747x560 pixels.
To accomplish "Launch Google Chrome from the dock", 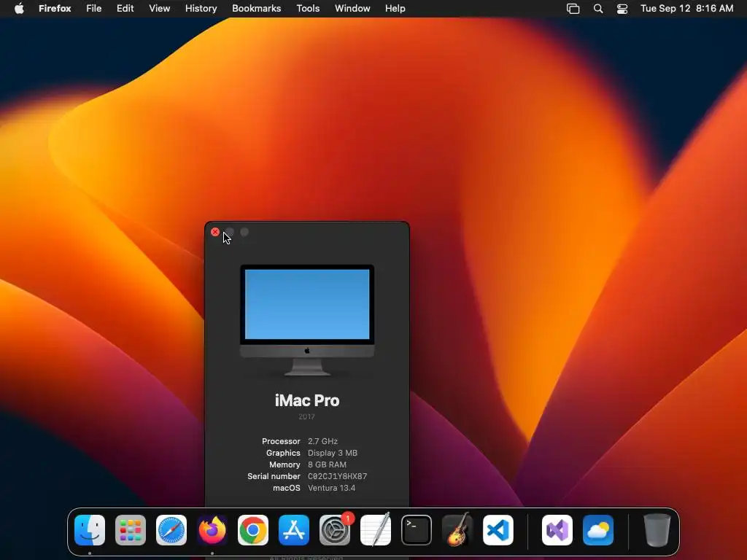I will (253, 530).
